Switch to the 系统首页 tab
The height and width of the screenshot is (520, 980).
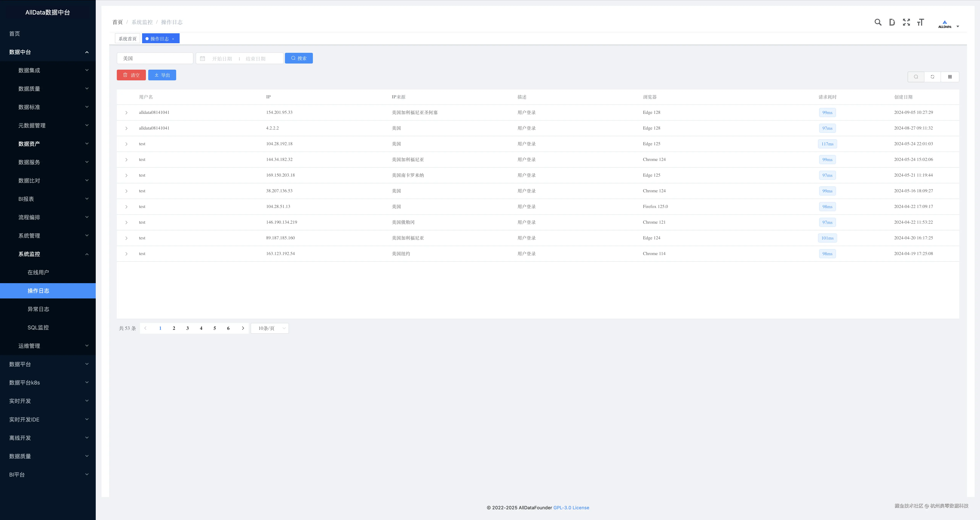[128, 39]
